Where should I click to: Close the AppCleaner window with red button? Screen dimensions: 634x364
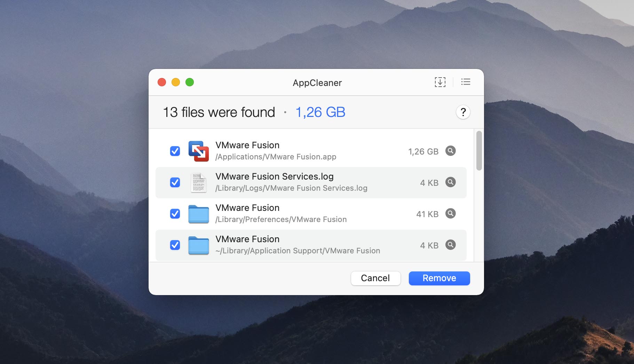click(x=162, y=82)
